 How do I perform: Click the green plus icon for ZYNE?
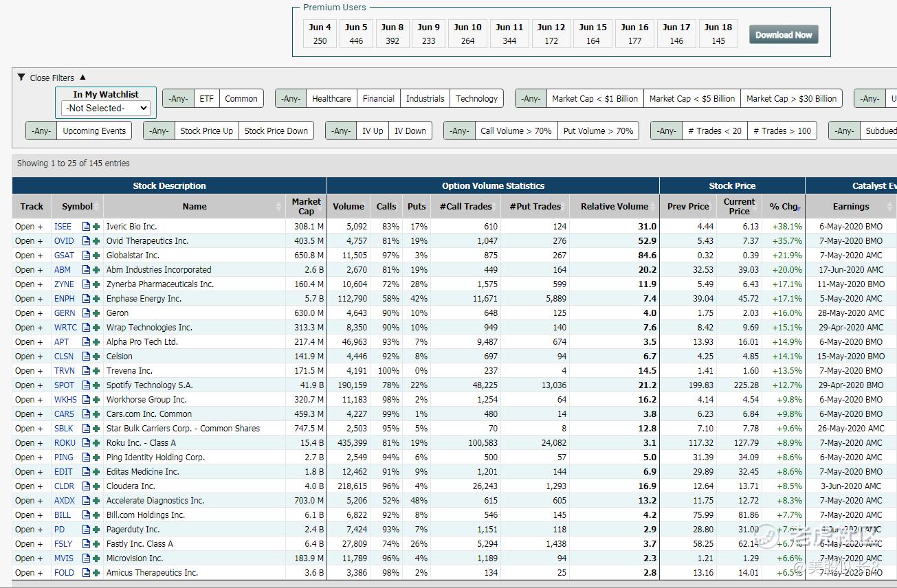[96, 284]
